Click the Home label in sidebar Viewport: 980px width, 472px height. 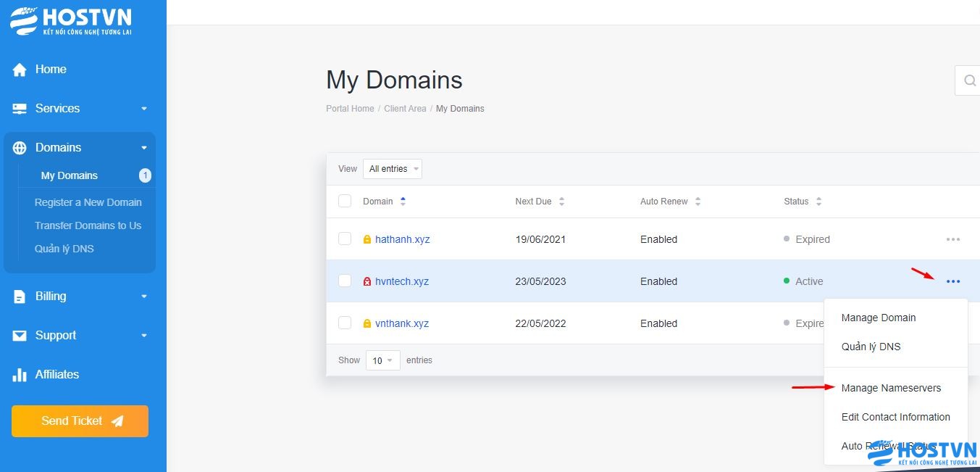pyautogui.click(x=51, y=70)
